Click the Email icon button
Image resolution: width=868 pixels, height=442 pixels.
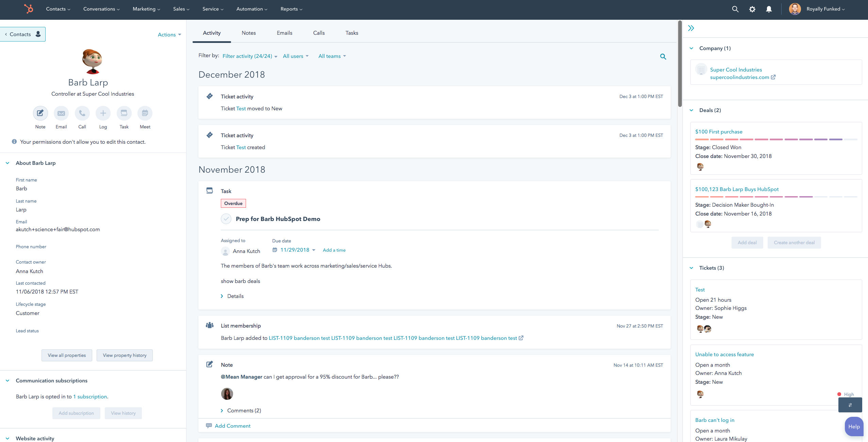(x=61, y=113)
